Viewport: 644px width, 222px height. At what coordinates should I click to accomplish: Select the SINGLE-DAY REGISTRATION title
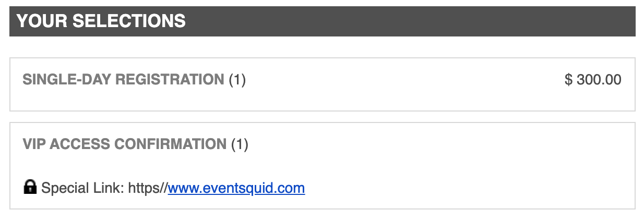(x=123, y=80)
